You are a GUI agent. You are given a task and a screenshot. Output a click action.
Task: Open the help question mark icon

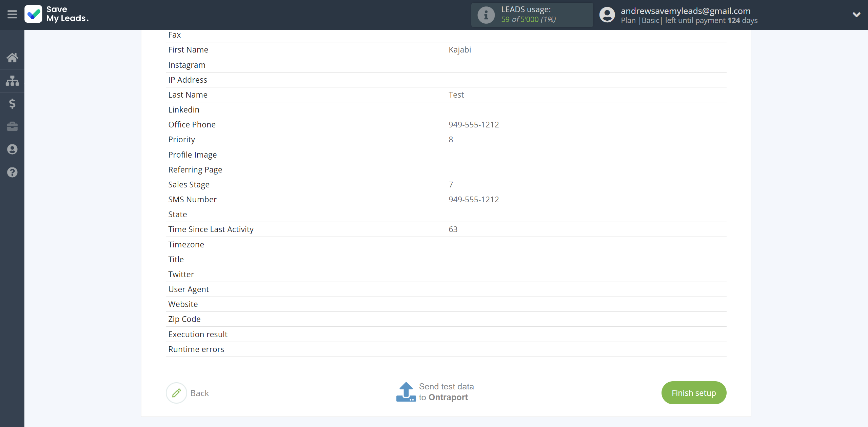point(12,172)
